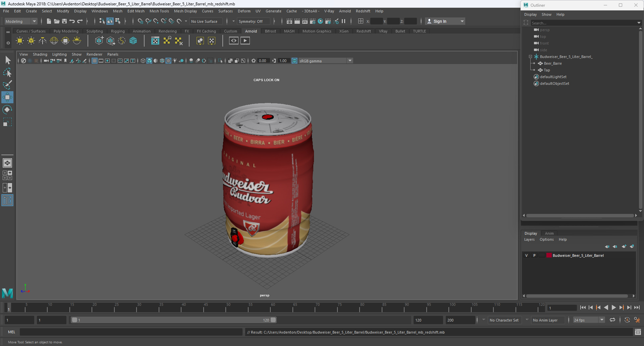644x346 pixels.
Task: Open scene folder icon
Action: [56, 21]
